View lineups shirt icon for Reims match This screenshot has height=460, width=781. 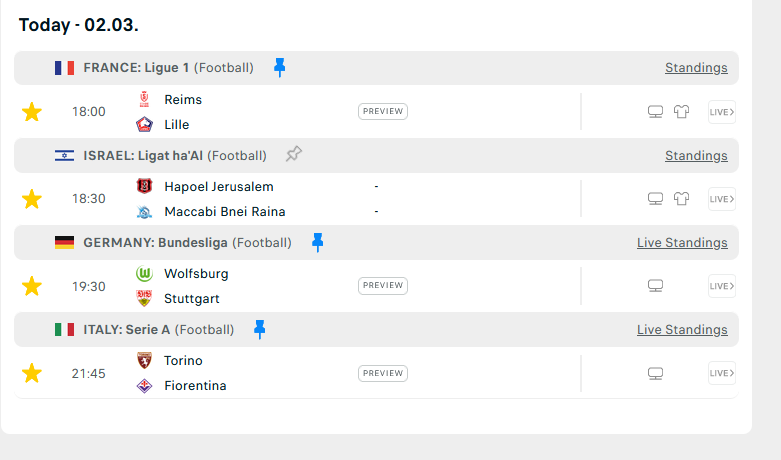681,112
